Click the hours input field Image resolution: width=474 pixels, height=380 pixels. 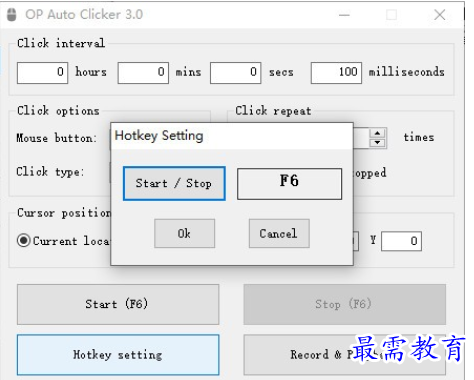point(42,72)
